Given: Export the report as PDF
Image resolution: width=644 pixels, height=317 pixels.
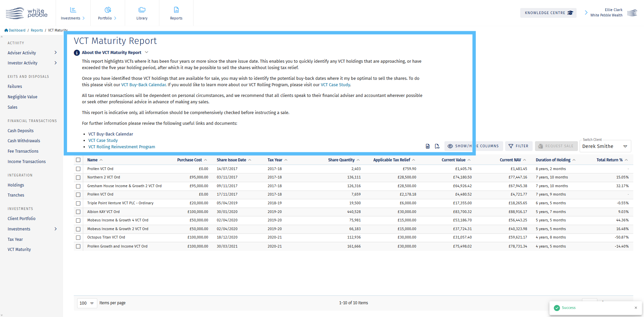Looking at the screenshot, I should click(x=437, y=146).
